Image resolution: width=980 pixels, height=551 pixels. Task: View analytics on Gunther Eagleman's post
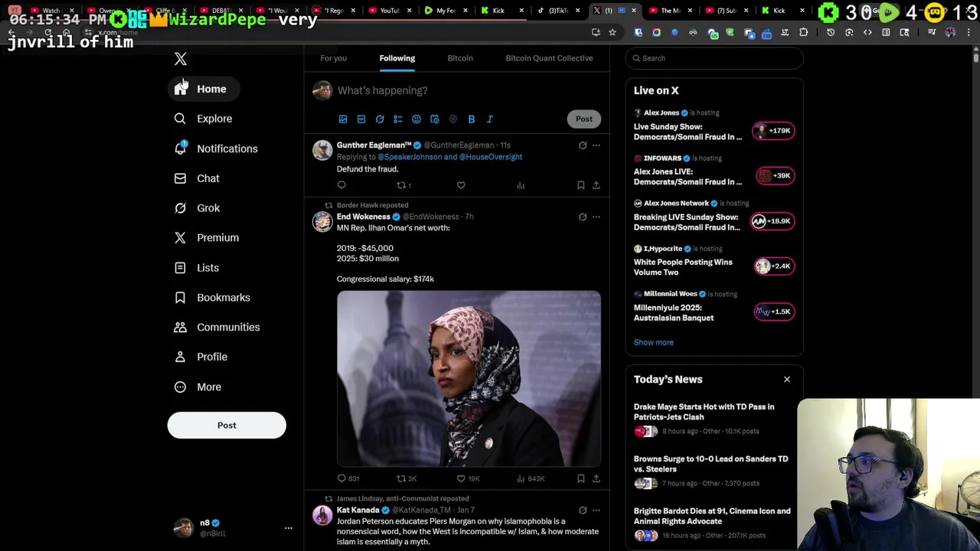(521, 185)
